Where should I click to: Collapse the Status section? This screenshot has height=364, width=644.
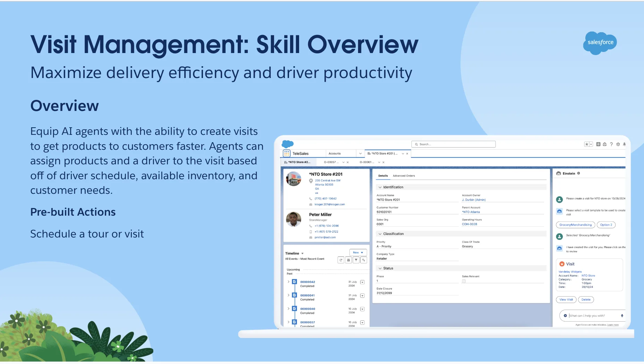[x=380, y=268]
